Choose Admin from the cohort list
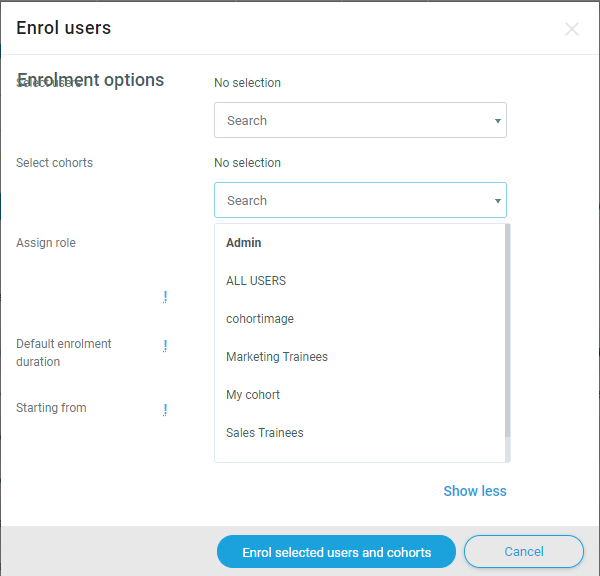Viewport: 600px width, 576px height. [243, 243]
